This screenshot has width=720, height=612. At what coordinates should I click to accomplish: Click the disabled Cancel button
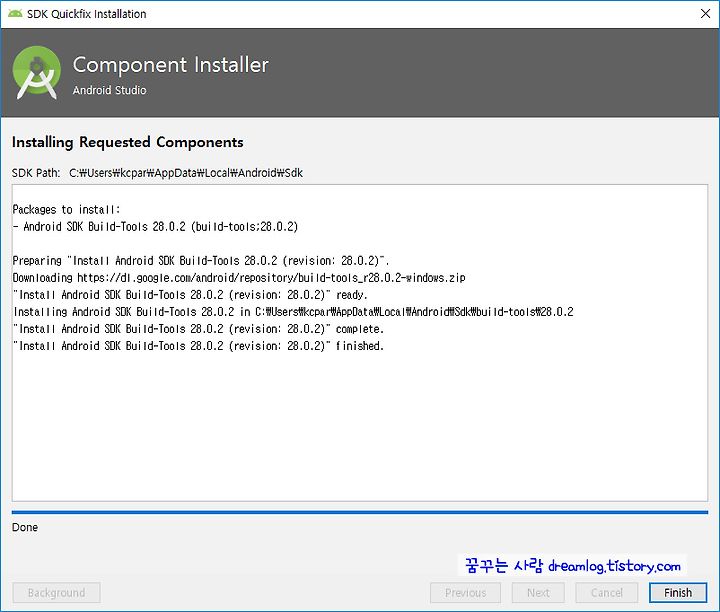[x=607, y=593]
